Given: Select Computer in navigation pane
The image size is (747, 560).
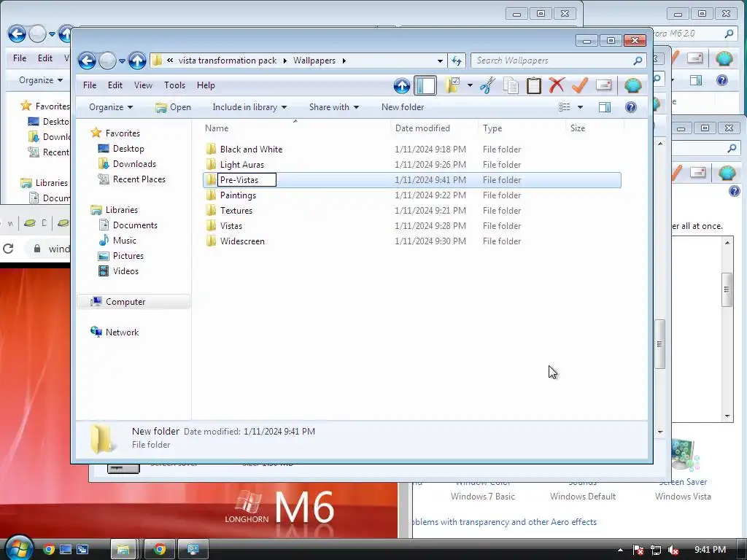Looking at the screenshot, I should pos(134,302).
